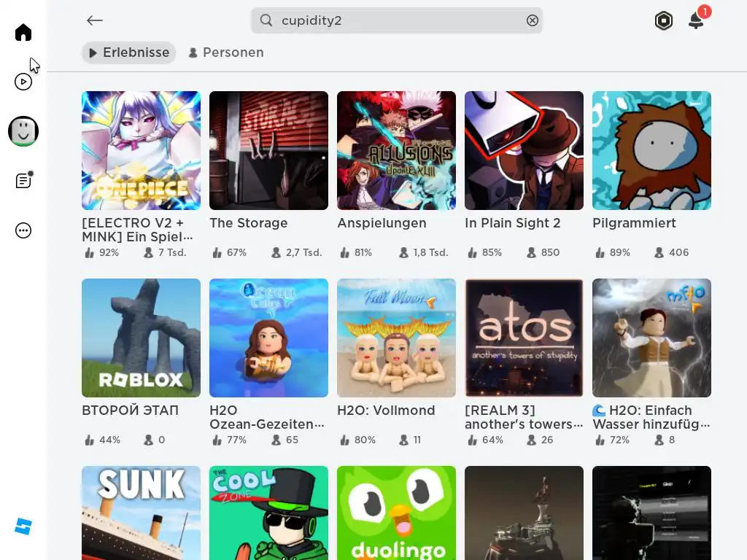Click the title 'H2O: Vollmond'

(387, 411)
